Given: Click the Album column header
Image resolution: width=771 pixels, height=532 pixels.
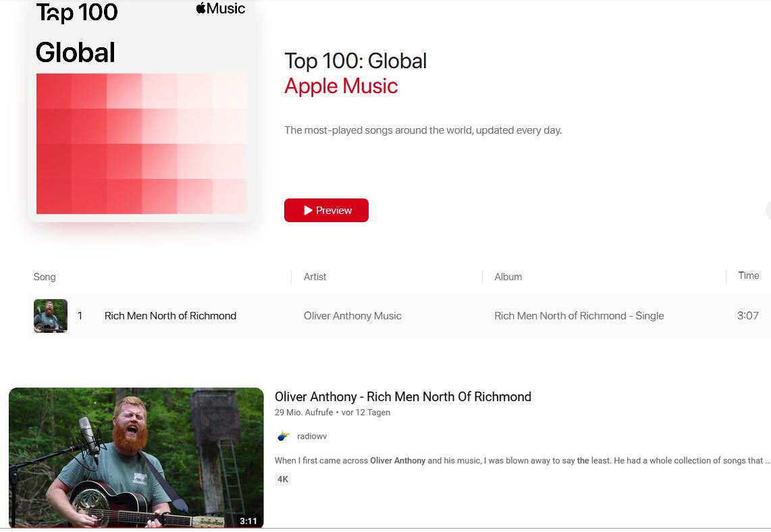Looking at the screenshot, I should click(508, 277).
